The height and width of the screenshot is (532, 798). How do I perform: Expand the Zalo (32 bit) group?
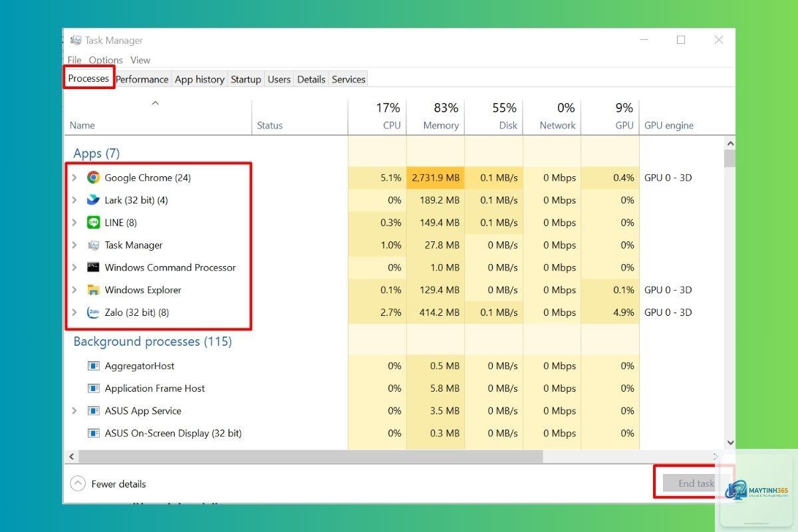tap(74, 313)
